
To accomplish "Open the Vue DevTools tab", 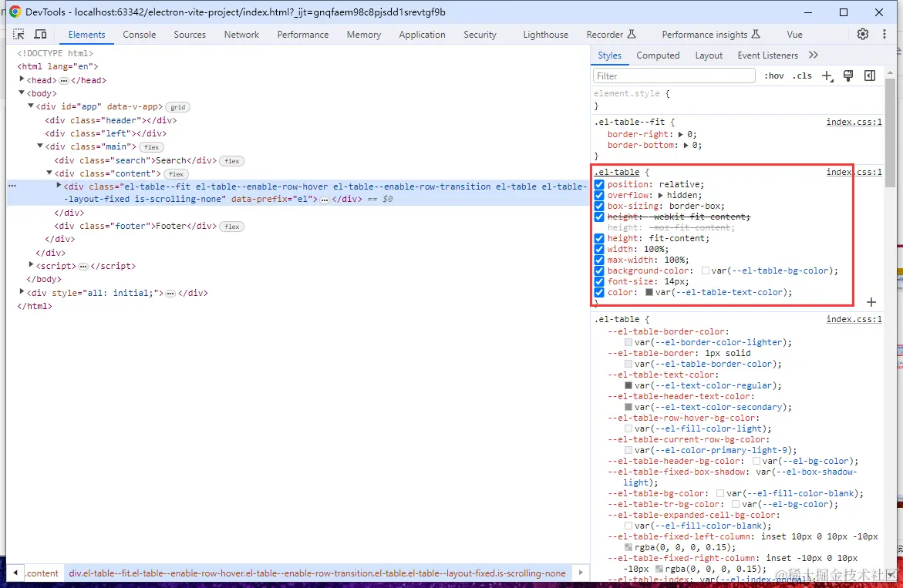I will [794, 35].
